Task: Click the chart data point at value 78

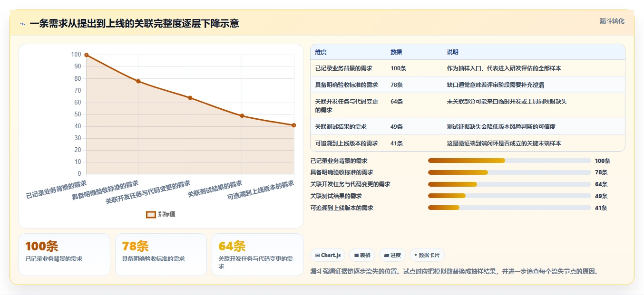Action: [x=138, y=81]
